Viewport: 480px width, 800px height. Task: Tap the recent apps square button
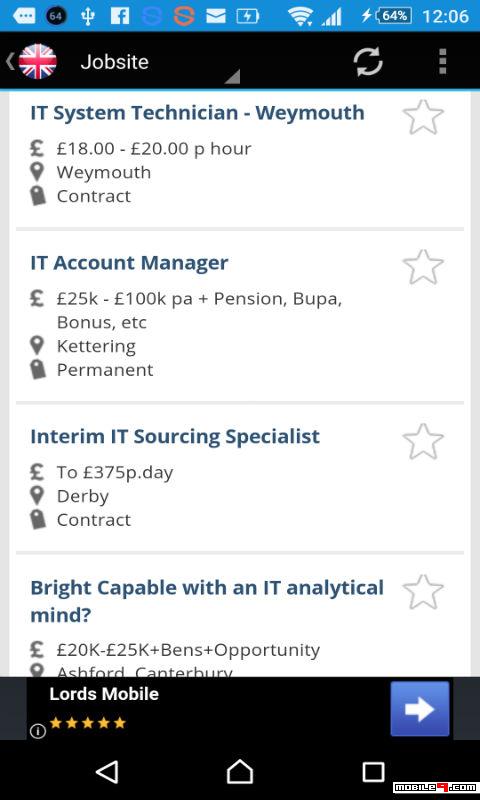tap(373, 771)
